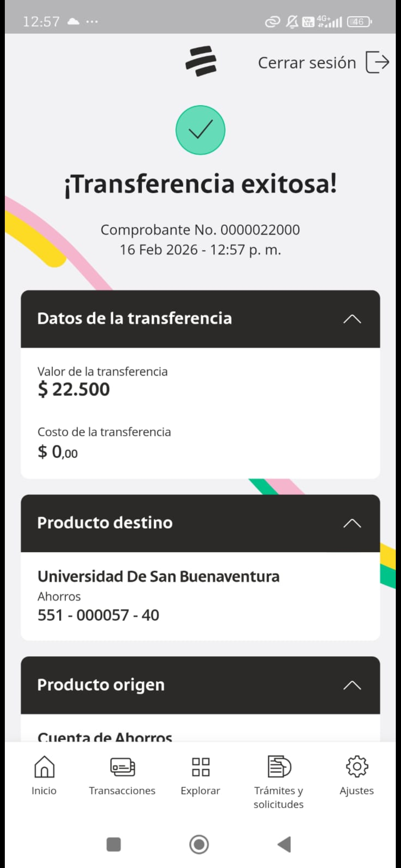Viewport: 401px width, 868px height.
Task: Open the Transacciones card icon
Action: pos(123,767)
